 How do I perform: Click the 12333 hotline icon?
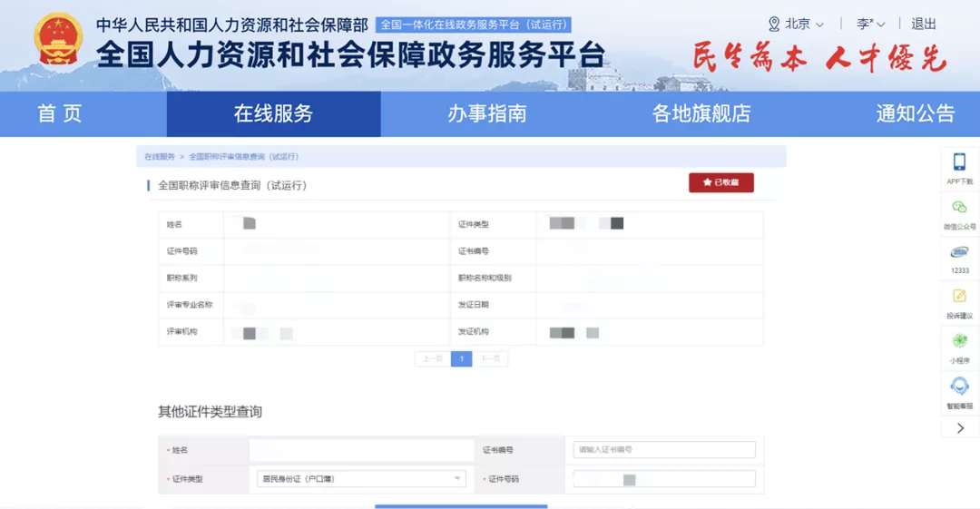pyautogui.click(x=959, y=252)
